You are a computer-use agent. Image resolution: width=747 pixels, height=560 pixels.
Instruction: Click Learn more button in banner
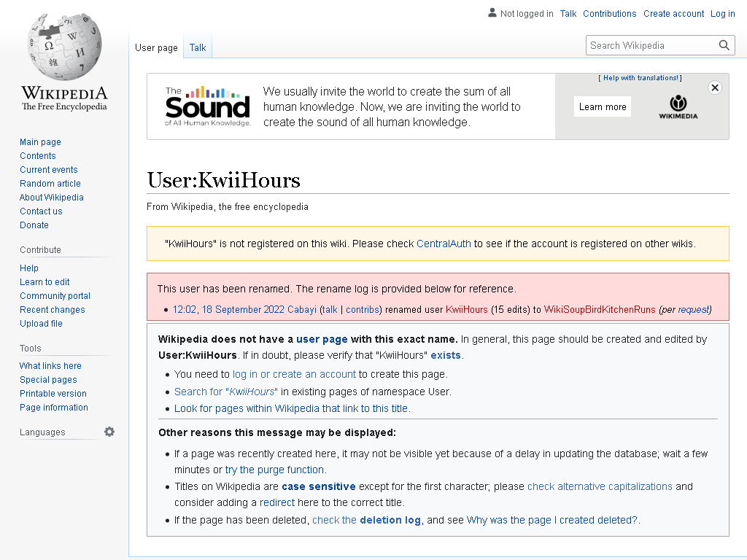pos(602,106)
